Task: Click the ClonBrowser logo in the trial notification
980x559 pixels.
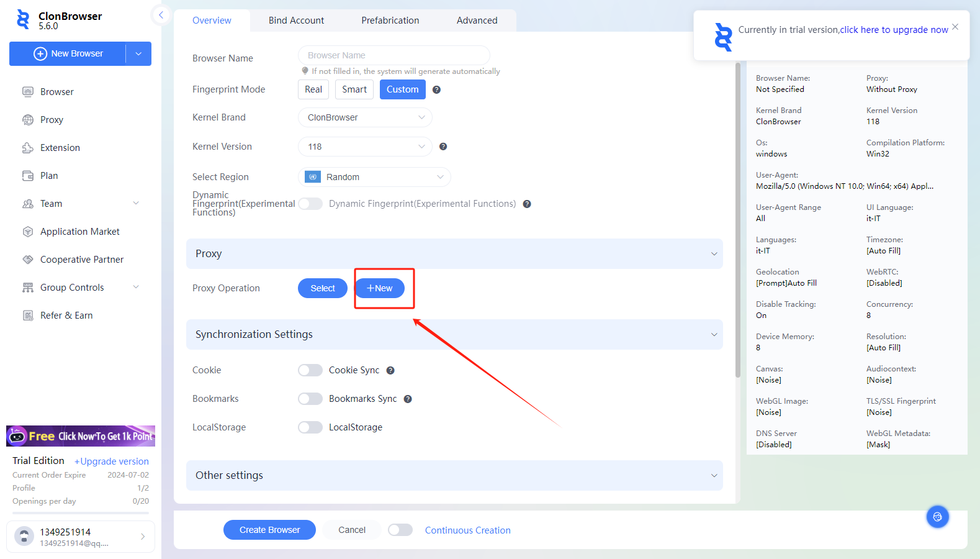Action: [x=723, y=37]
